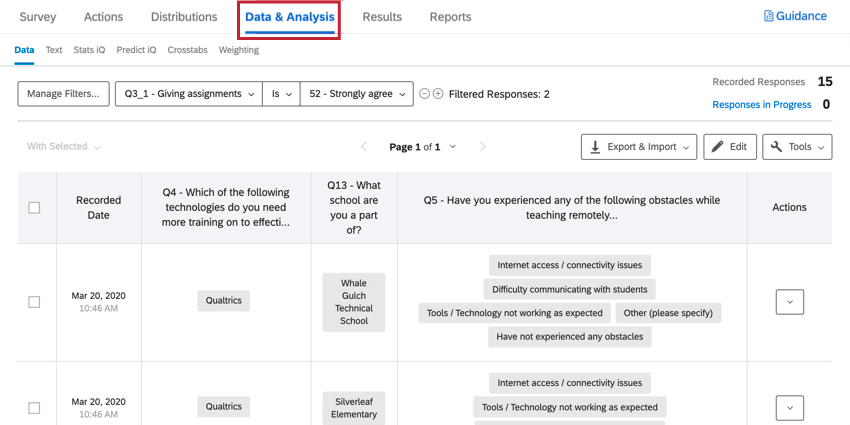Open the Crosstabs sub-tab
This screenshot has width=850, height=425.
pos(187,50)
